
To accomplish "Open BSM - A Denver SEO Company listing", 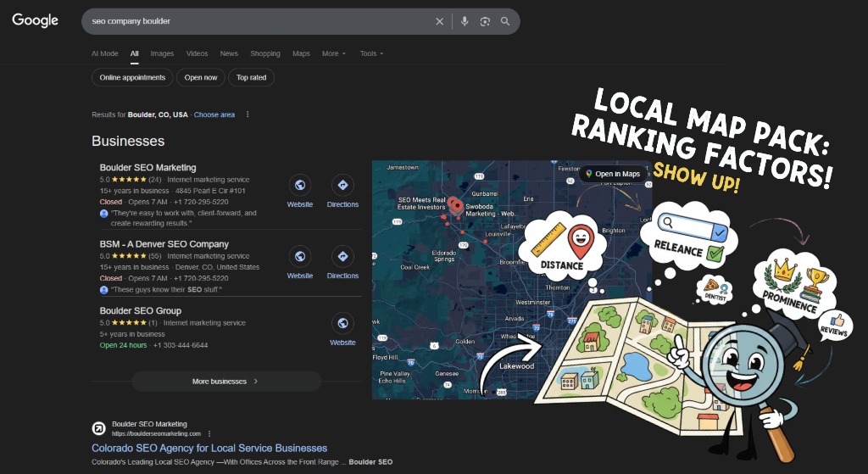I will point(164,243).
